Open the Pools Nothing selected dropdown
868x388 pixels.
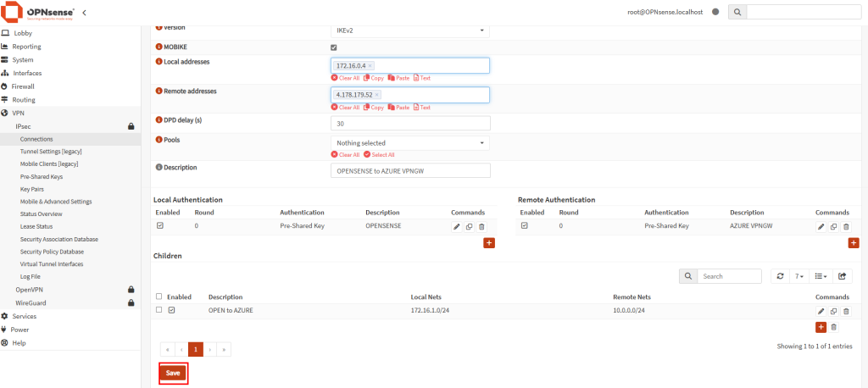pos(410,143)
